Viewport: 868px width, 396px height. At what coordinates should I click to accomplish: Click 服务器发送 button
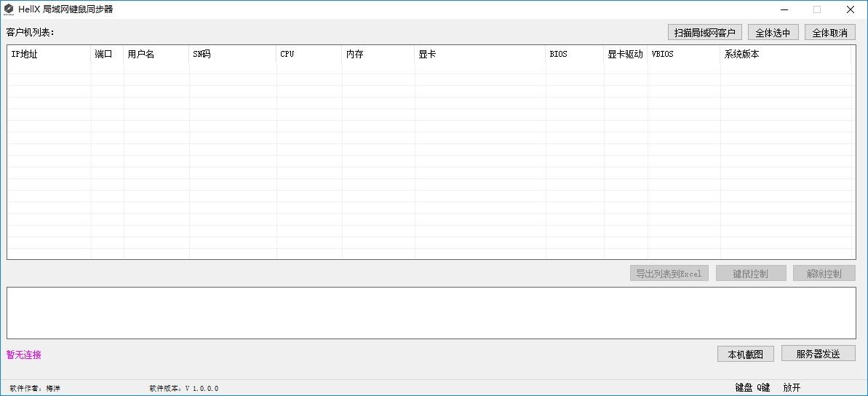pos(819,353)
